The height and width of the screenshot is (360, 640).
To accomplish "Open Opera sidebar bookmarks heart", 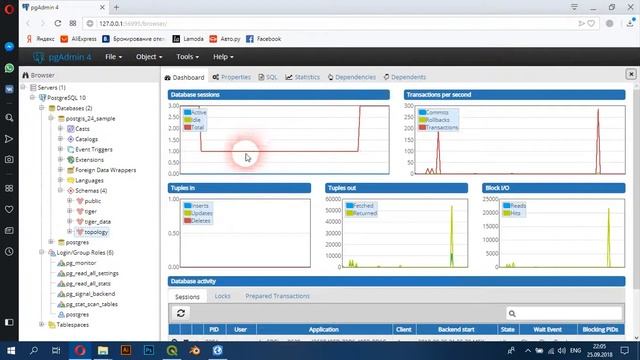I will pos(9,209).
